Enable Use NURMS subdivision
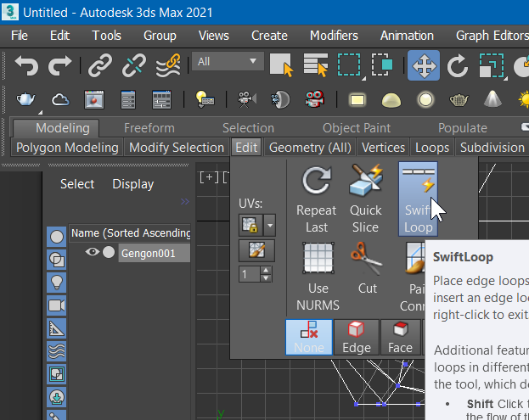 [318, 277]
